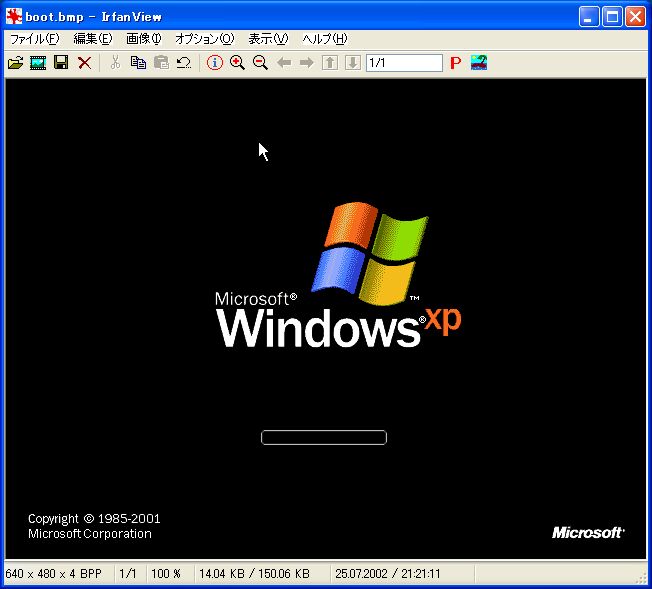Open the 表示(V) menu

[268, 39]
